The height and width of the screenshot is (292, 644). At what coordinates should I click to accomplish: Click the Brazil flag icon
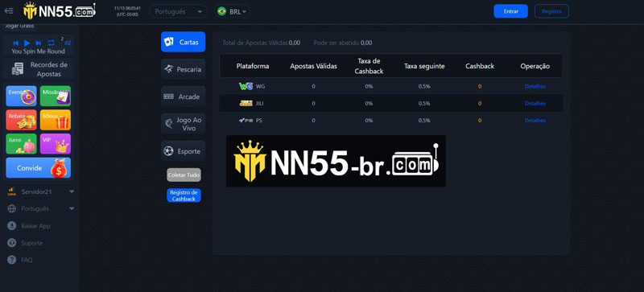pos(222,11)
